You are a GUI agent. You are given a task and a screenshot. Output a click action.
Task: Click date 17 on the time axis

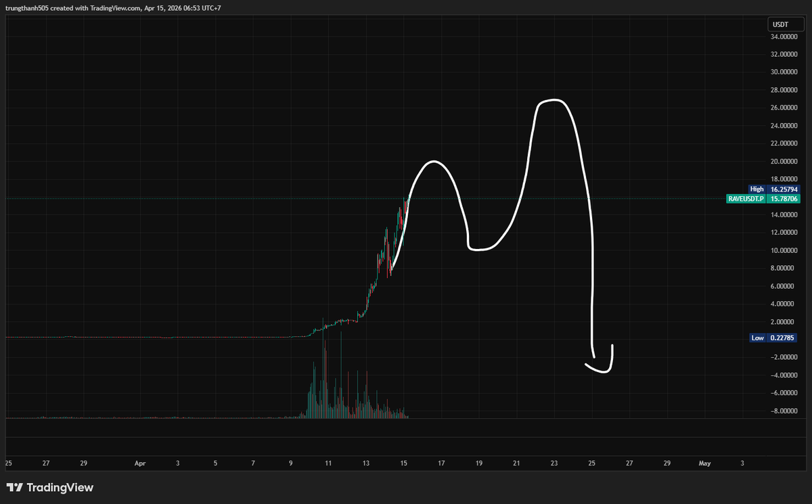(x=441, y=463)
